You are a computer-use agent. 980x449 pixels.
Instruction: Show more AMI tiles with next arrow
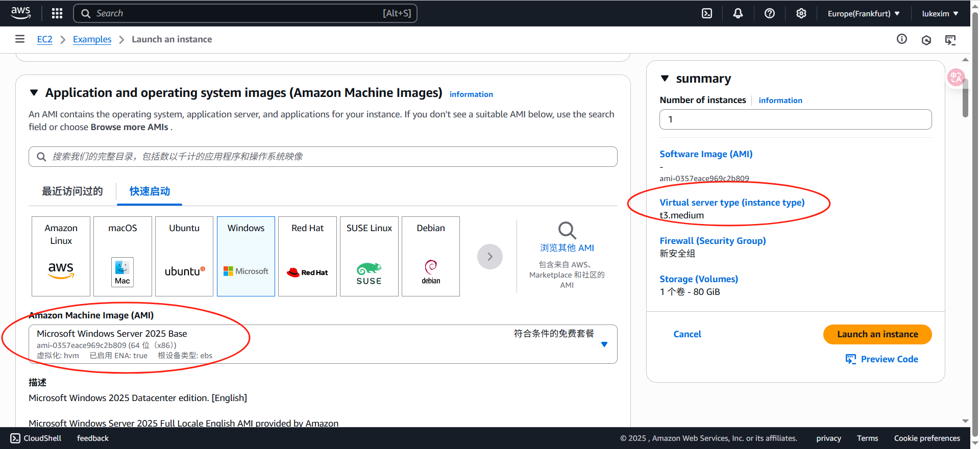point(490,257)
